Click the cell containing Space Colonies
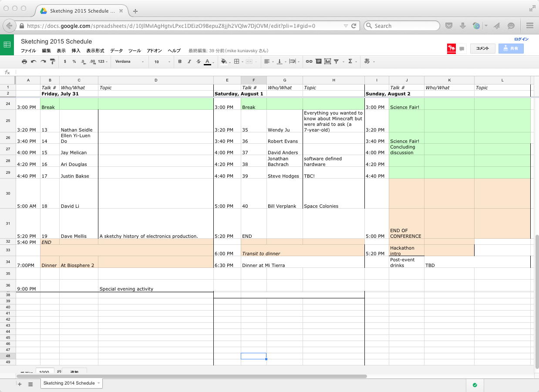 (334, 193)
